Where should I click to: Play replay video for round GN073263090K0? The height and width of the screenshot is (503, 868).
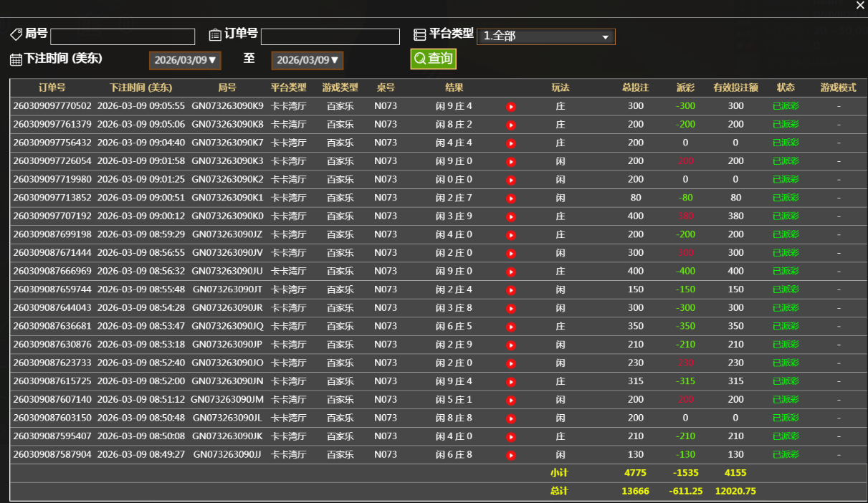(511, 216)
